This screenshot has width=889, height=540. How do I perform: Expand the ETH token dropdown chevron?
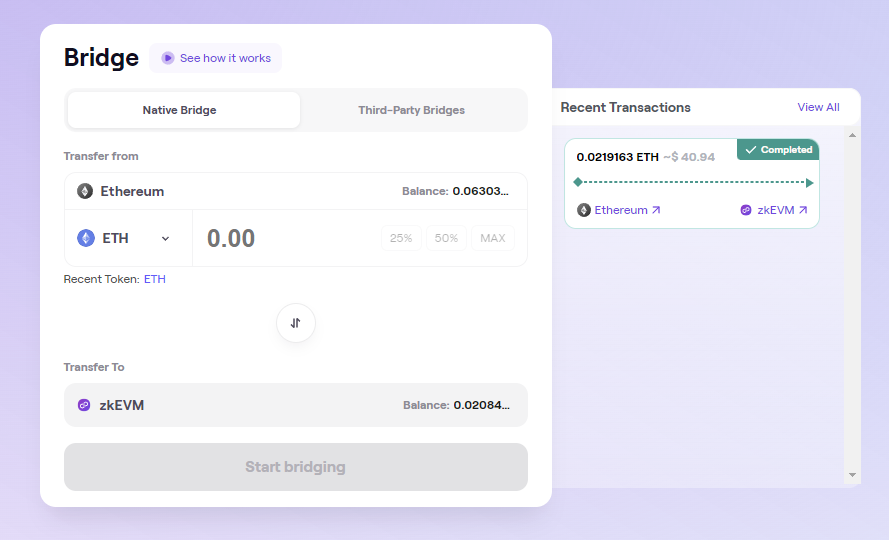click(165, 238)
